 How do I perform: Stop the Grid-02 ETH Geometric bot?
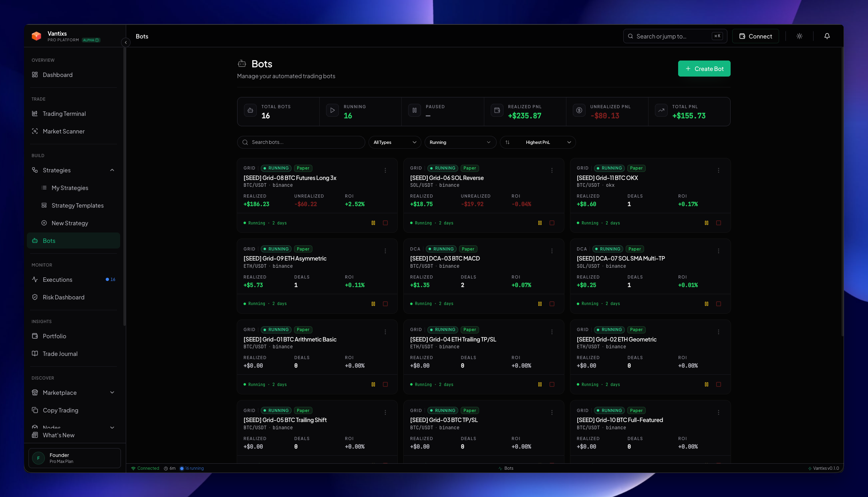[x=719, y=384]
